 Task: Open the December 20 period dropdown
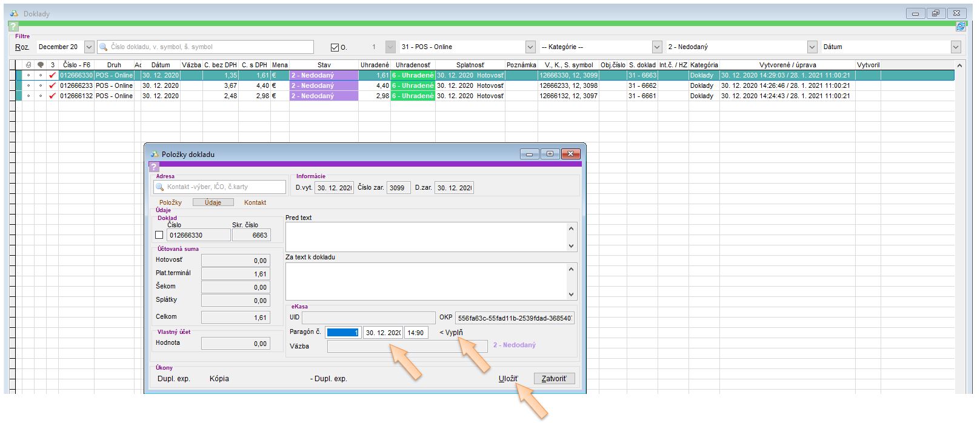click(89, 47)
